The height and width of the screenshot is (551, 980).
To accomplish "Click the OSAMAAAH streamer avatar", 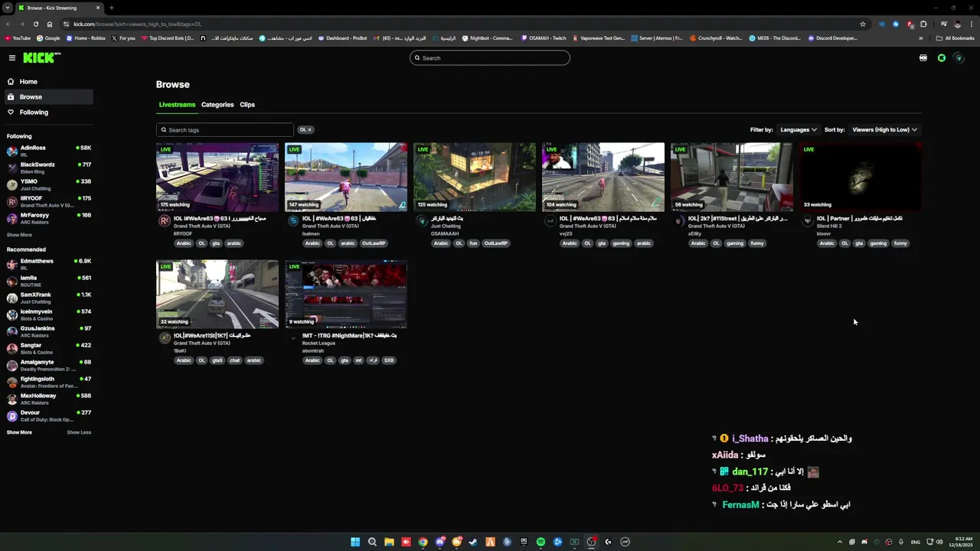I will (422, 221).
